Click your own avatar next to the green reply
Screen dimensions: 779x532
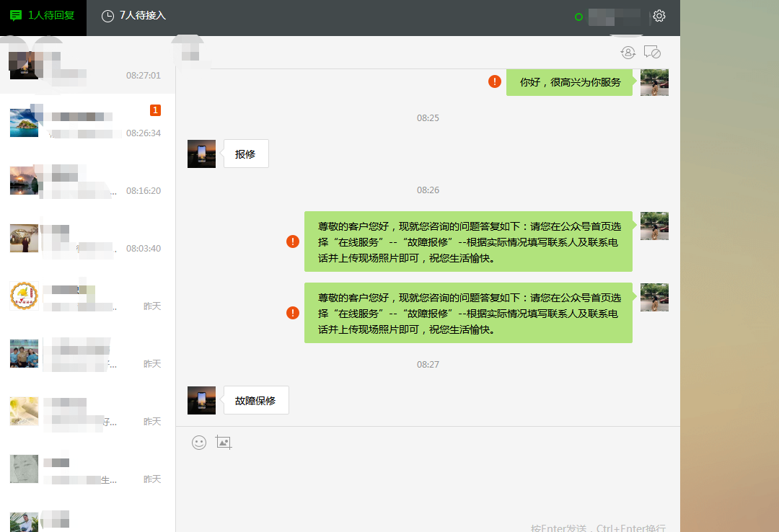[x=654, y=81]
